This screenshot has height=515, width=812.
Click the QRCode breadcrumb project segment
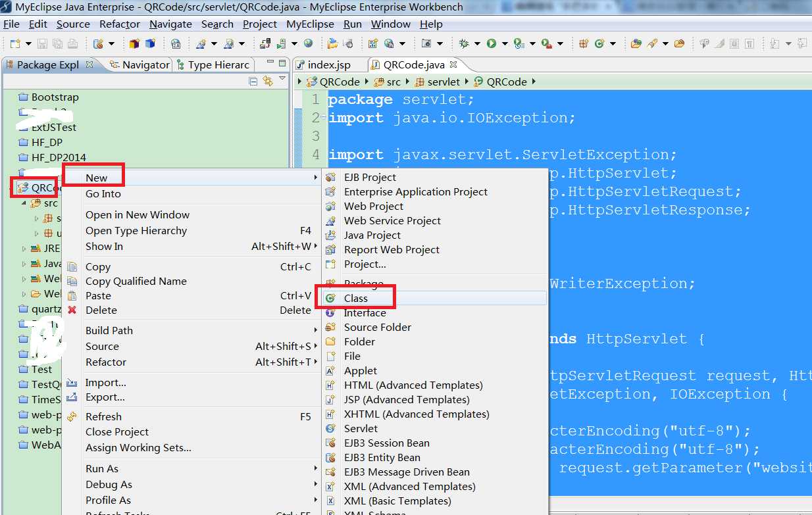(x=334, y=82)
